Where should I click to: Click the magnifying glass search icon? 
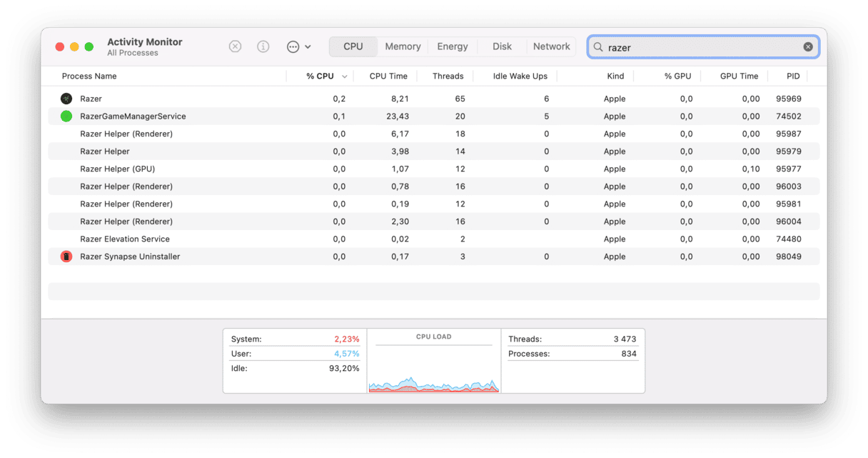click(x=598, y=47)
